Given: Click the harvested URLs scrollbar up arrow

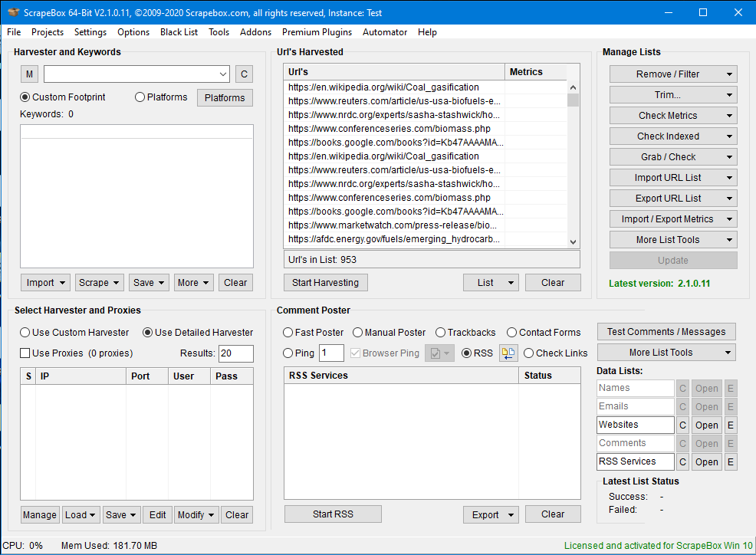Looking at the screenshot, I should [573, 87].
